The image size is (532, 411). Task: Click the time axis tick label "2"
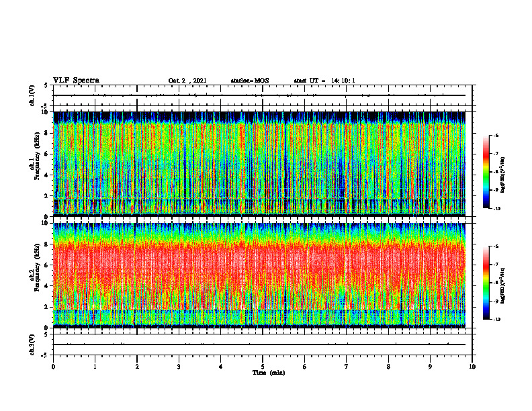tap(137, 367)
